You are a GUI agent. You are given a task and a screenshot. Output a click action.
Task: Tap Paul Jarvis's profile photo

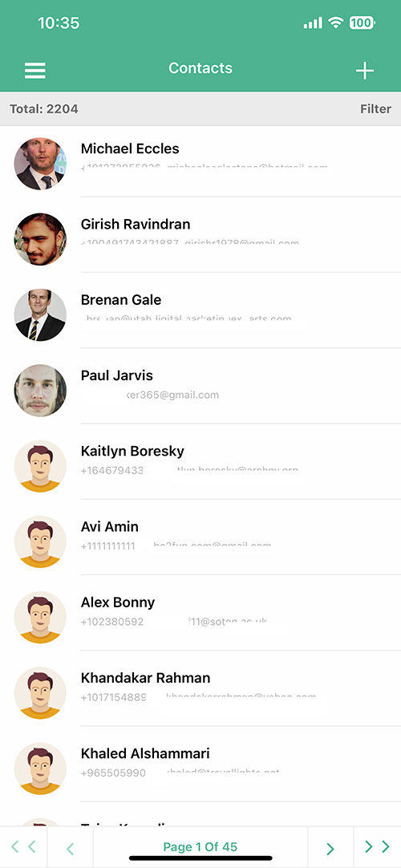[40, 390]
